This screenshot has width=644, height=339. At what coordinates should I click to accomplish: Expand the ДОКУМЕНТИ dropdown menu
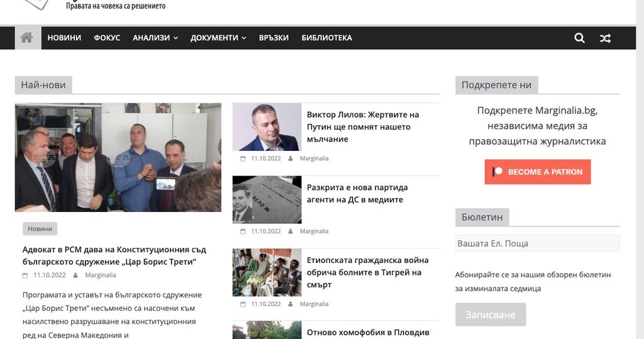[x=218, y=38]
